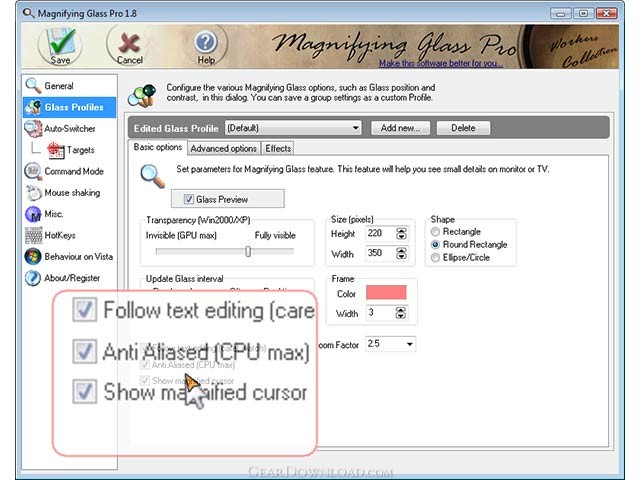The width and height of the screenshot is (640, 480).
Task: Click the Height input field
Action: tap(380, 233)
